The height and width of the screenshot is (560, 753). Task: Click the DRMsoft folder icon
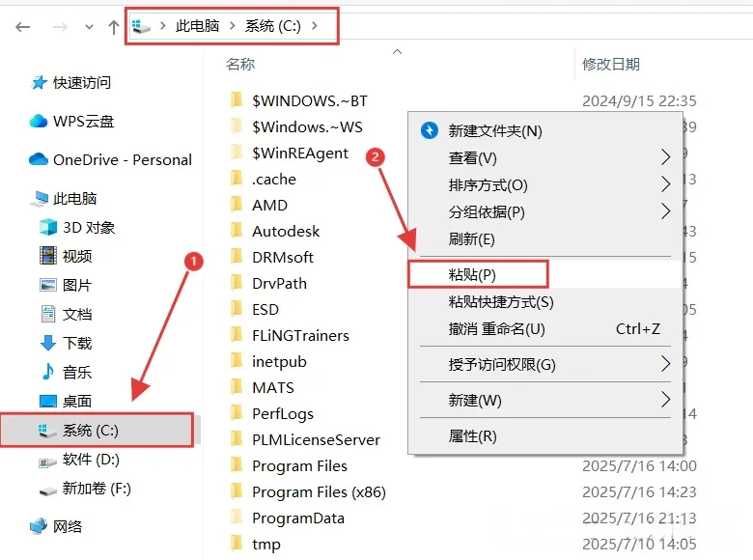click(237, 257)
